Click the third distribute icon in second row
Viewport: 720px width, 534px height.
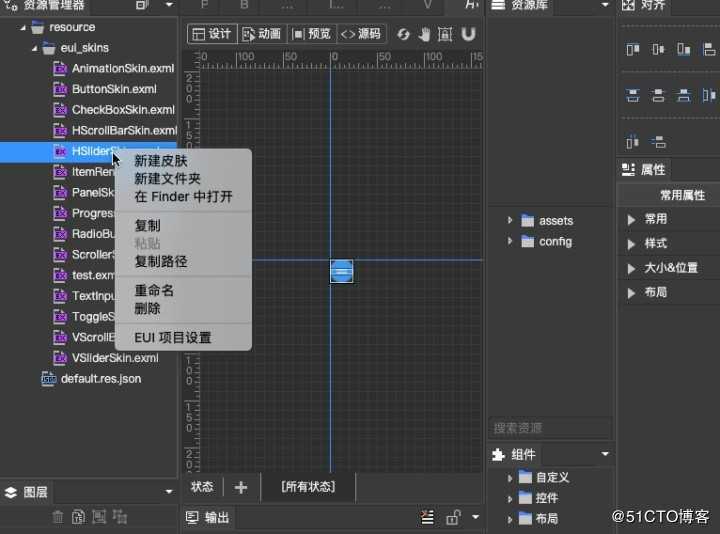pyautogui.click(x=683, y=96)
